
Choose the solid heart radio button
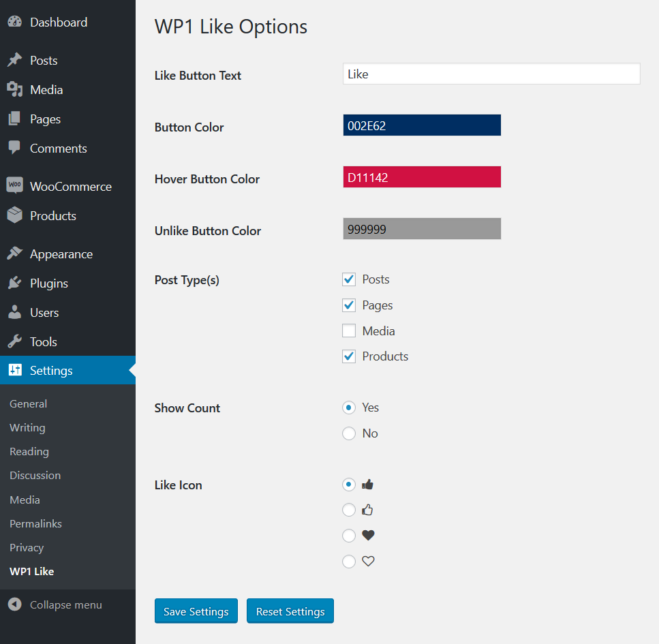(x=349, y=536)
